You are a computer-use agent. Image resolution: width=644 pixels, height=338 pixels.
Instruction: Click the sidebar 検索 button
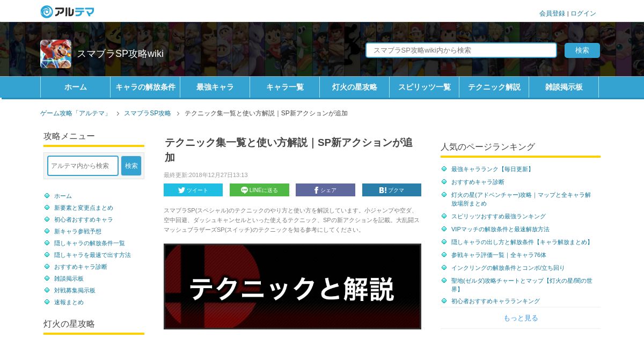131,166
